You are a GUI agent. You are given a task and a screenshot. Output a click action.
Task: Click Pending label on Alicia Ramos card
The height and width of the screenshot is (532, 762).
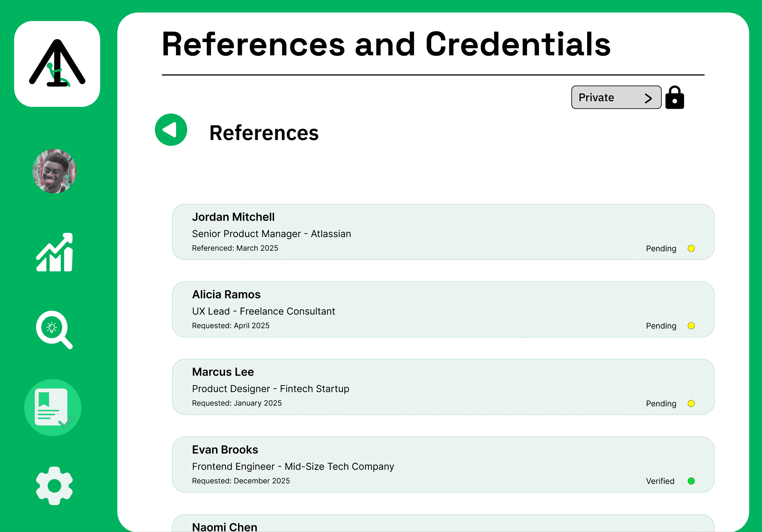[x=661, y=326]
